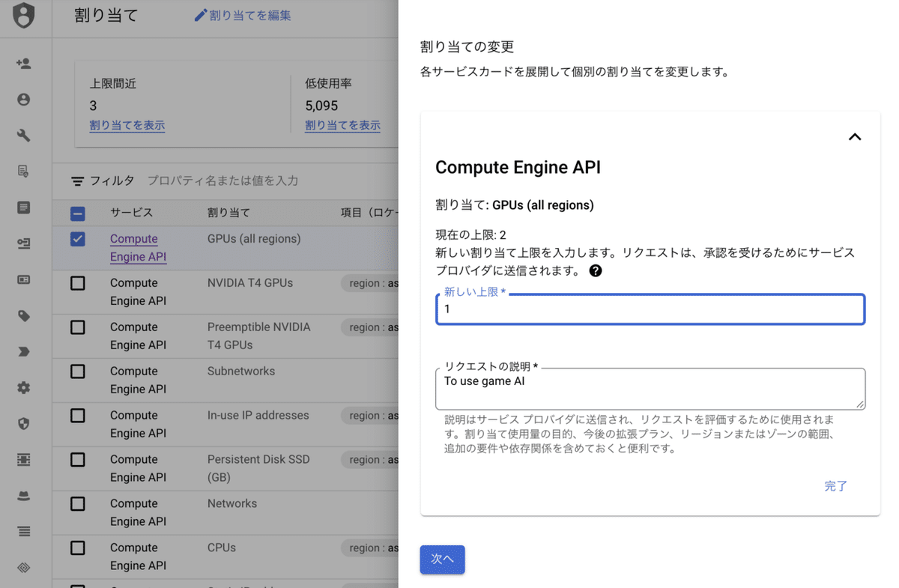Screen dimensions: 899x588
Task: Click inside the リクエストの説明 text field
Action: 650,389
